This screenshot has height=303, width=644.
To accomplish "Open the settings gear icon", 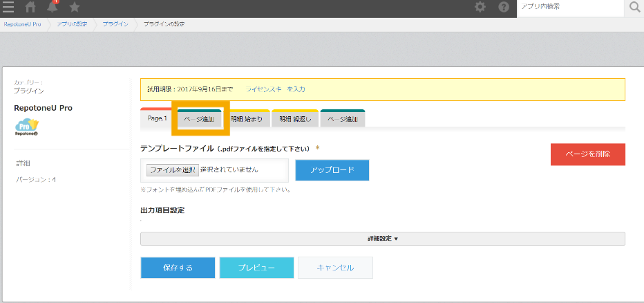I will pos(480,7).
